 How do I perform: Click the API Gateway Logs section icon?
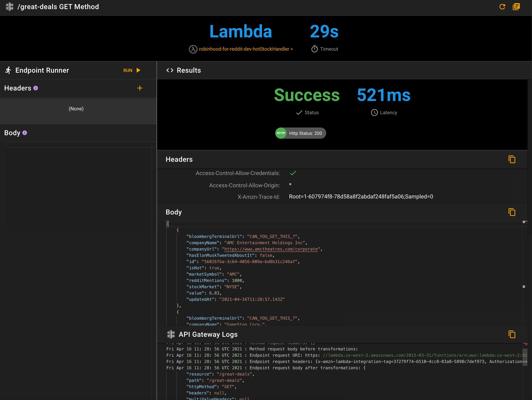pos(171,334)
